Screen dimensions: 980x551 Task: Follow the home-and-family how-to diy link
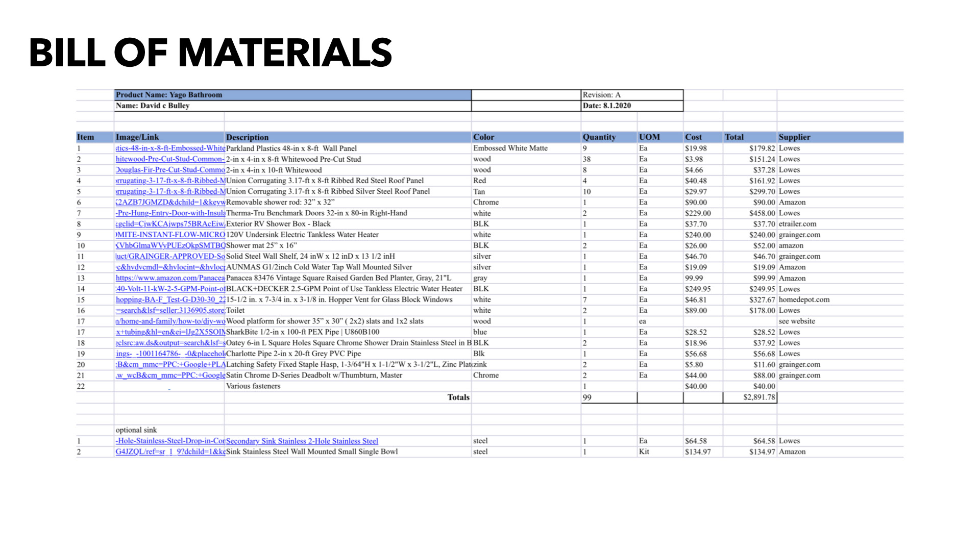tap(170, 321)
